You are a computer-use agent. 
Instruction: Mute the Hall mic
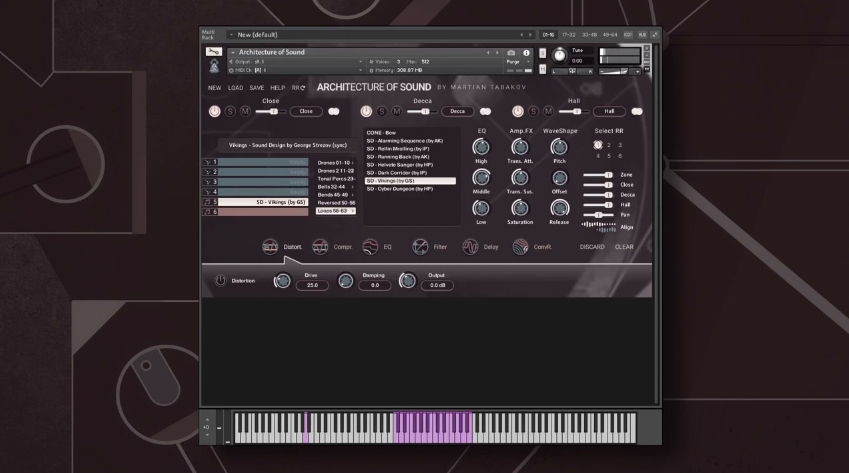pyautogui.click(x=548, y=111)
